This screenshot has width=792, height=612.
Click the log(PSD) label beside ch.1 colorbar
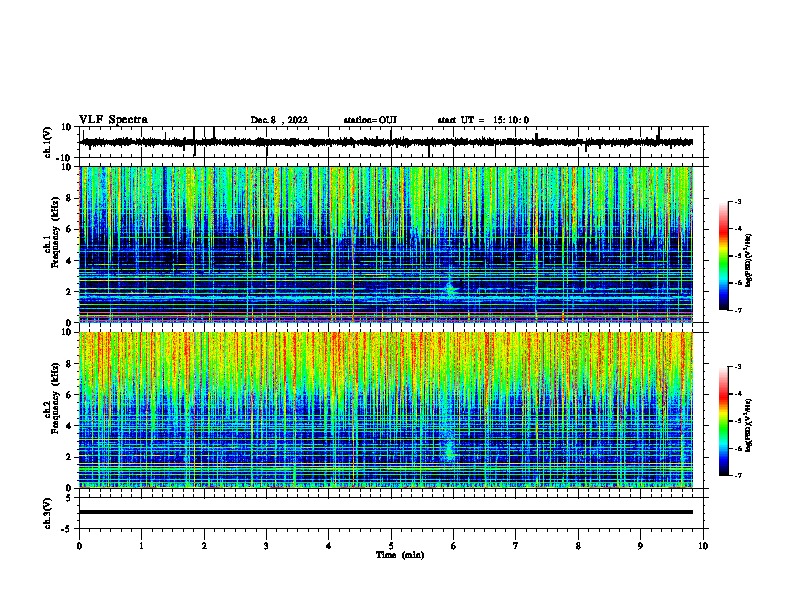click(x=749, y=260)
